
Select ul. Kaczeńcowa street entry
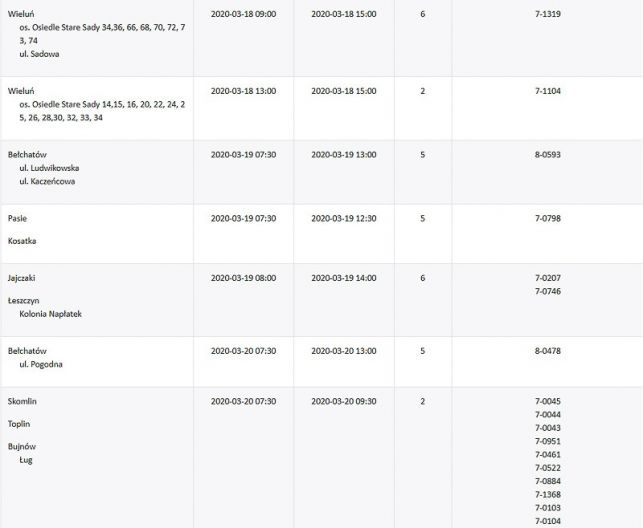point(47,181)
